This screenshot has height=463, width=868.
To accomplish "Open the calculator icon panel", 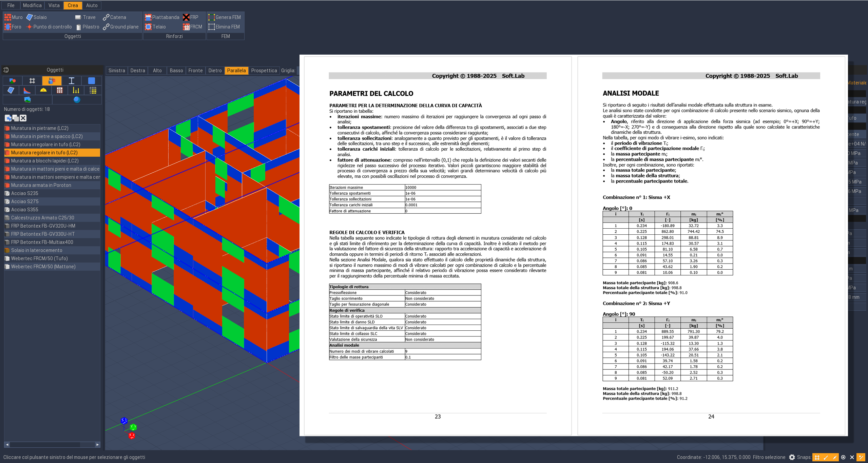I will tap(60, 90).
